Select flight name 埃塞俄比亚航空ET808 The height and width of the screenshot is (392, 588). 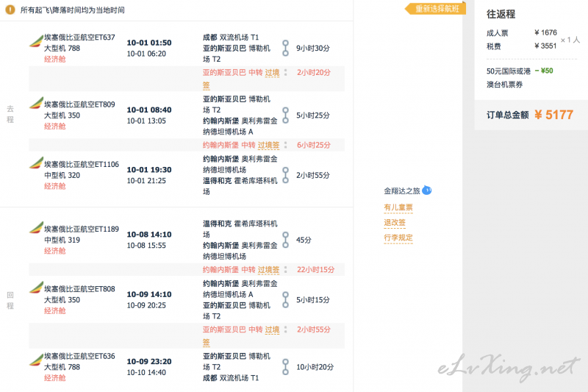coord(79,289)
